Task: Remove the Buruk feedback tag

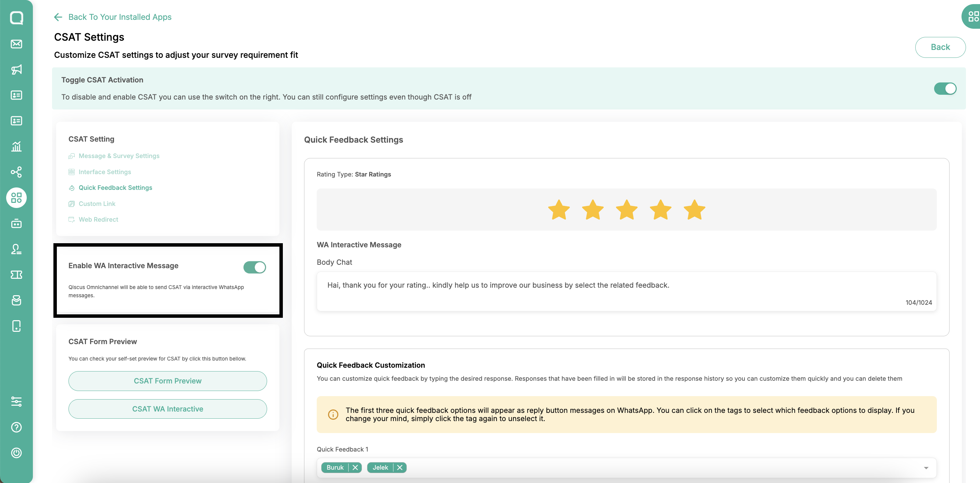Action: (355, 467)
